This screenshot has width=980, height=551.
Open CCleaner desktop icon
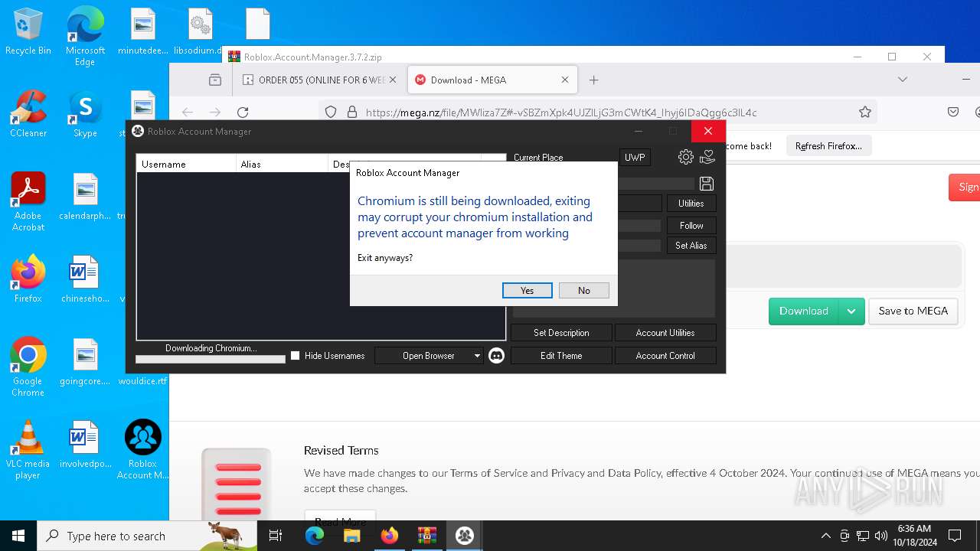[x=28, y=114]
